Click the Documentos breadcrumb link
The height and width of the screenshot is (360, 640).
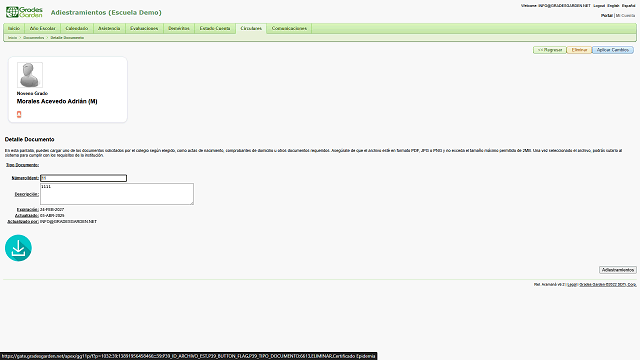click(x=33, y=38)
